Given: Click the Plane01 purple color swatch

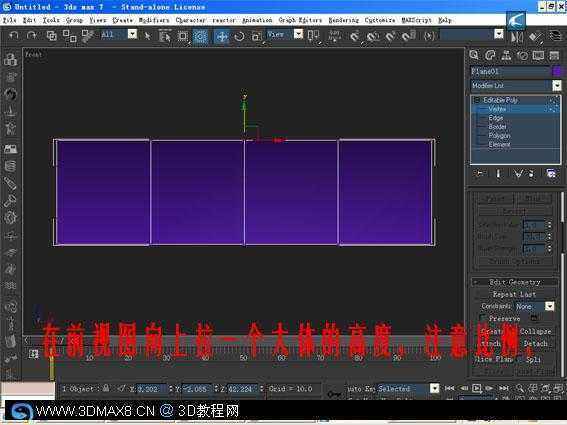Looking at the screenshot, I should coord(557,71).
